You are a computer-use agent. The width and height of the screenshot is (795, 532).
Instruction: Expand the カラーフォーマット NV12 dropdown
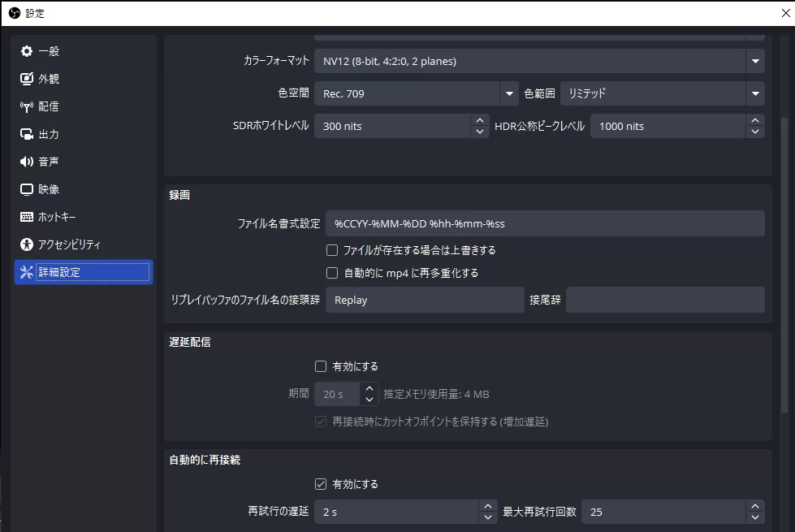tap(755, 61)
